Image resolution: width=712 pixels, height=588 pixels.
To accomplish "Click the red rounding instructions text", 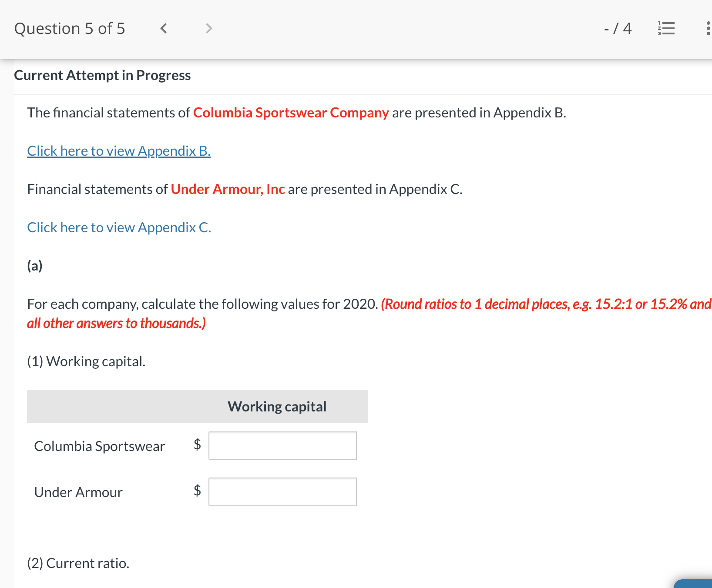I will pos(369,314).
